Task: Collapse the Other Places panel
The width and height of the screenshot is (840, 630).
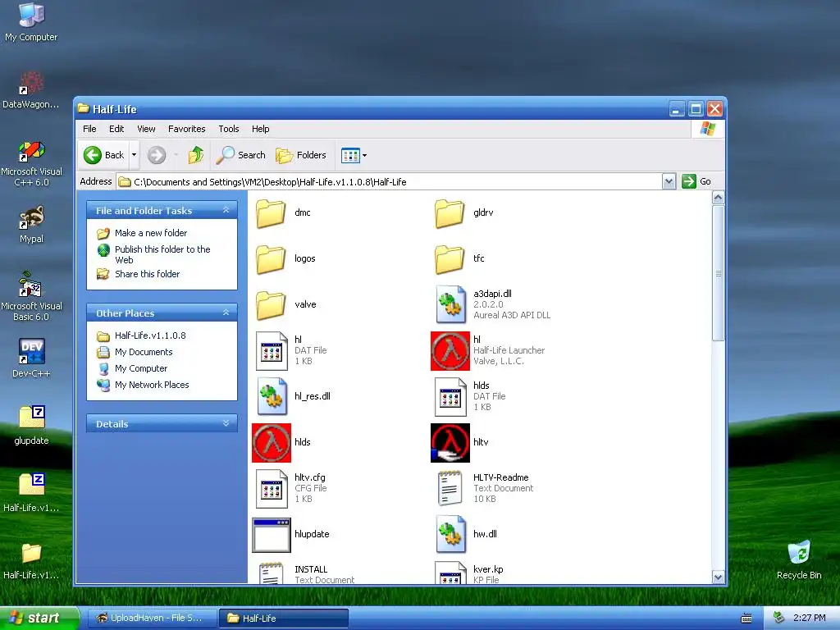Action: pos(226,313)
